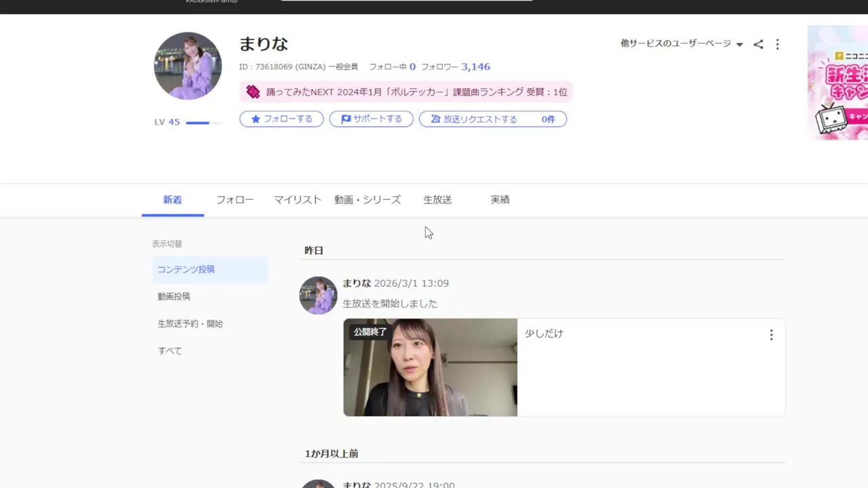This screenshot has height=488, width=868.
Task: Open the 実績 tab
Action: pyautogui.click(x=500, y=200)
